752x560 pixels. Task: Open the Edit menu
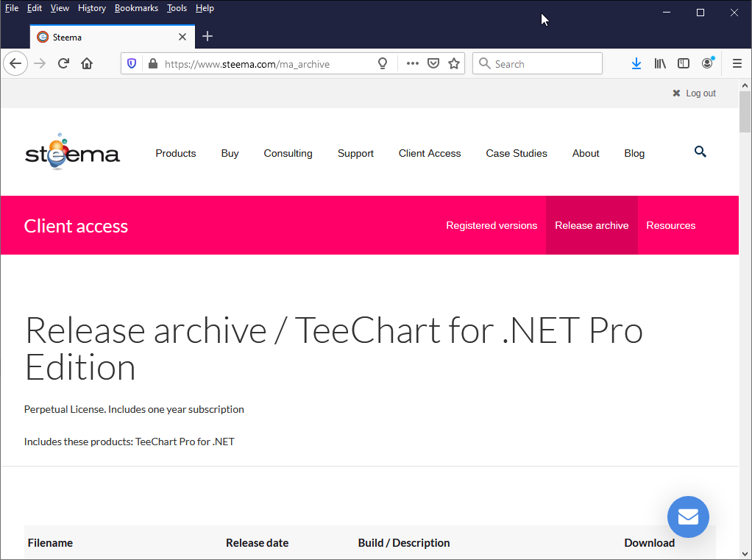pos(34,8)
